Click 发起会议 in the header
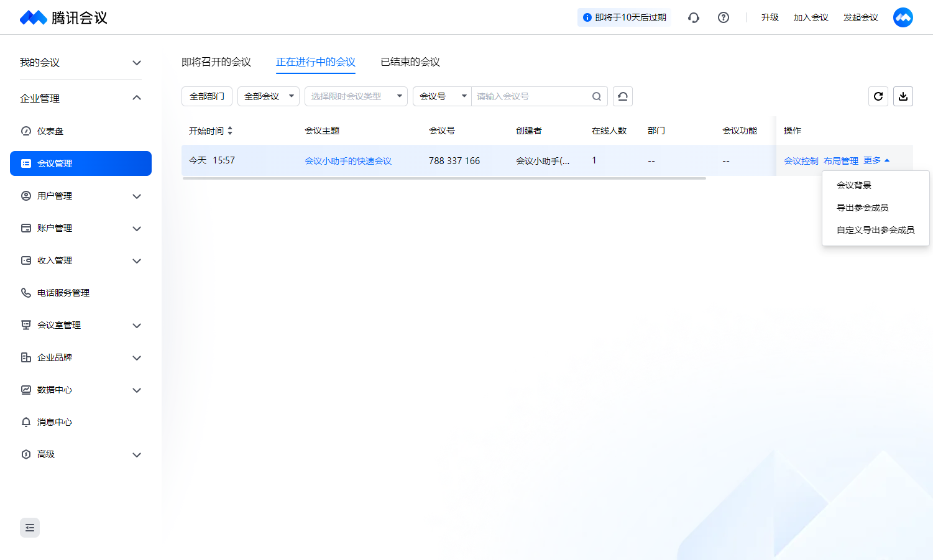 tap(860, 17)
